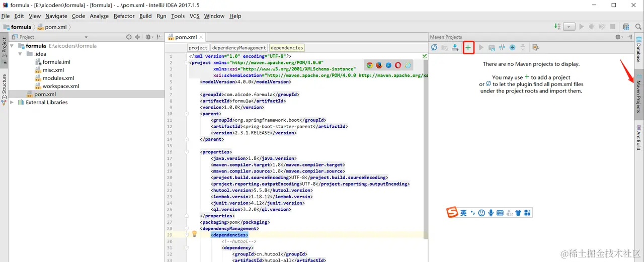Open in Chrome browser icon

coord(369,65)
